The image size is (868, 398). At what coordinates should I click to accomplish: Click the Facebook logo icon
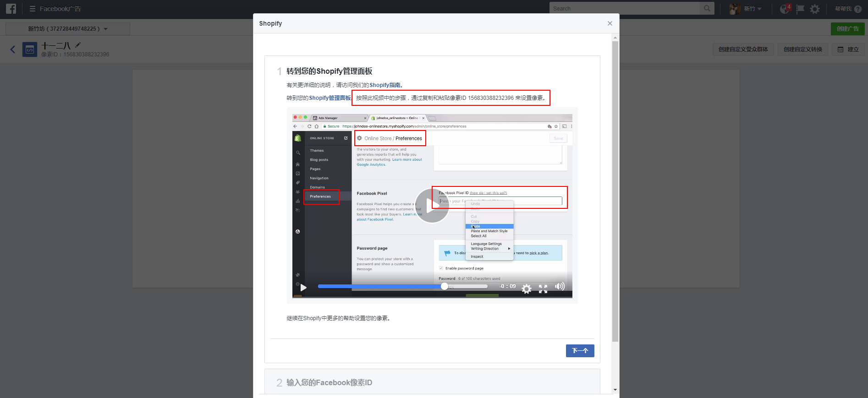(x=11, y=9)
